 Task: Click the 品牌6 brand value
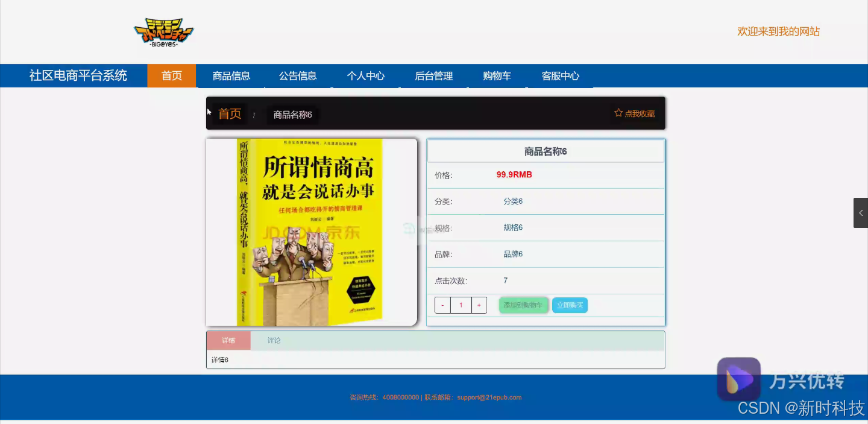click(513, 254)
